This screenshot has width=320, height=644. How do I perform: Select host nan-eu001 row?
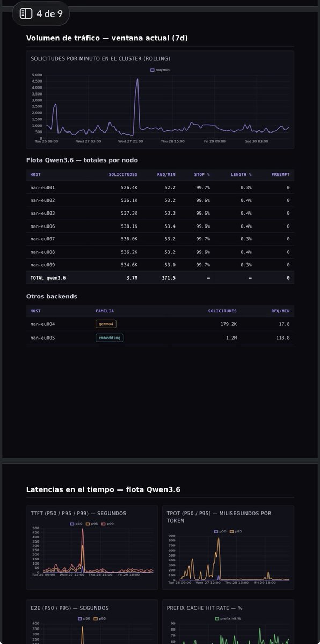(x=160, y=188)
